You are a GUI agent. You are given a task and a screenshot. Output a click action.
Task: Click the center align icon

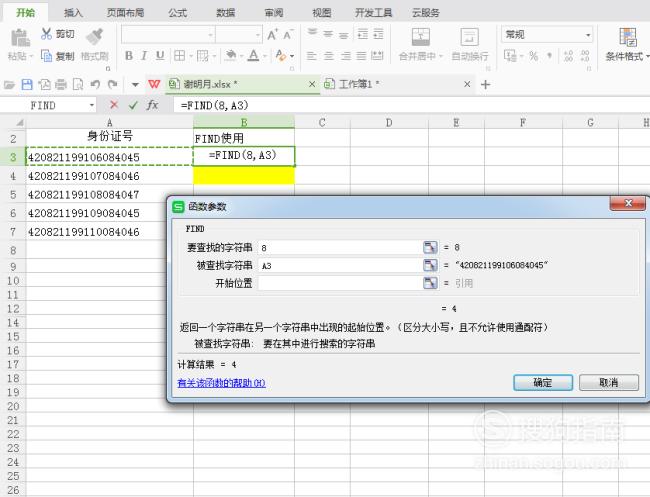(329, 56)
